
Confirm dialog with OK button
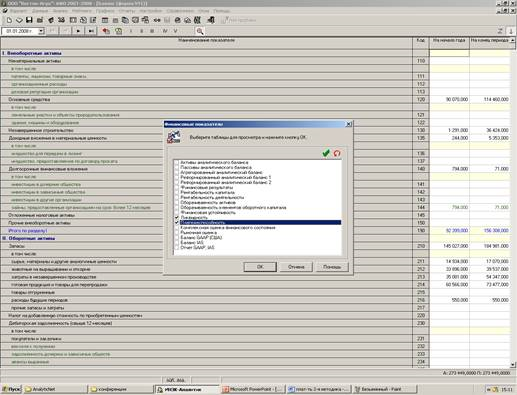click(260, 267)
